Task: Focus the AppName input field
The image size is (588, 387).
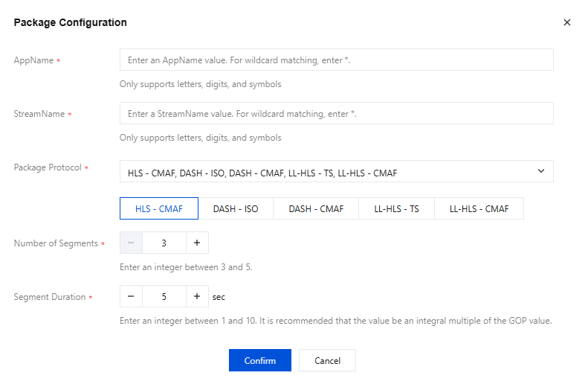Action: pos(336,60)
